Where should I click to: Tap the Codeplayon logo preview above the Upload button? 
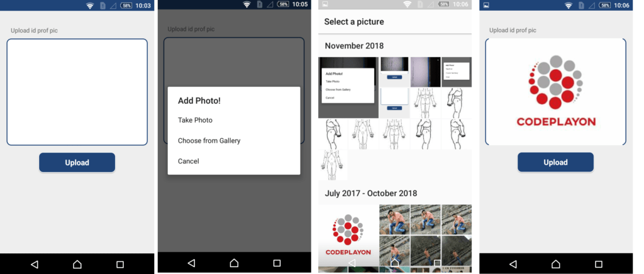(555, 92)
